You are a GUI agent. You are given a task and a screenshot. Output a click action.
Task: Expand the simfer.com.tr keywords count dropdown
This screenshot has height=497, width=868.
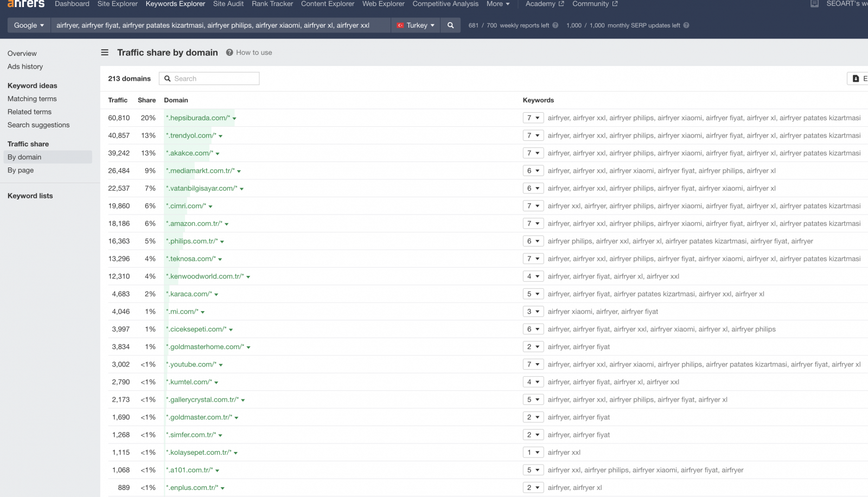click(x=533, y=435)
